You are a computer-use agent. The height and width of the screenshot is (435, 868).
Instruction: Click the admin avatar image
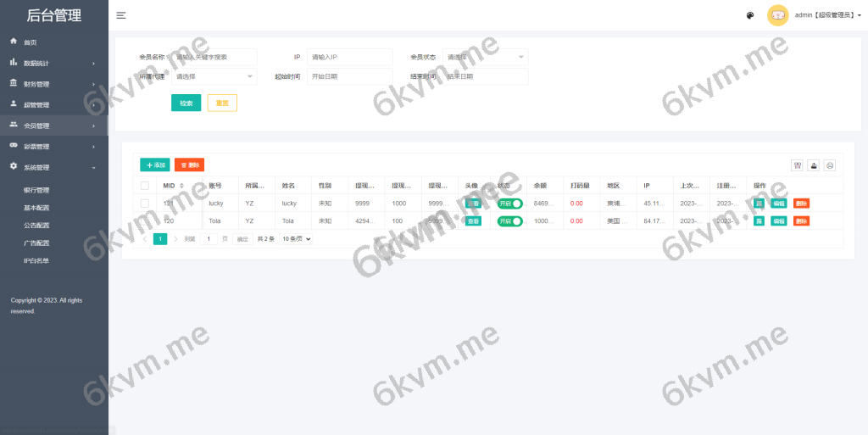tap(777, 15)
